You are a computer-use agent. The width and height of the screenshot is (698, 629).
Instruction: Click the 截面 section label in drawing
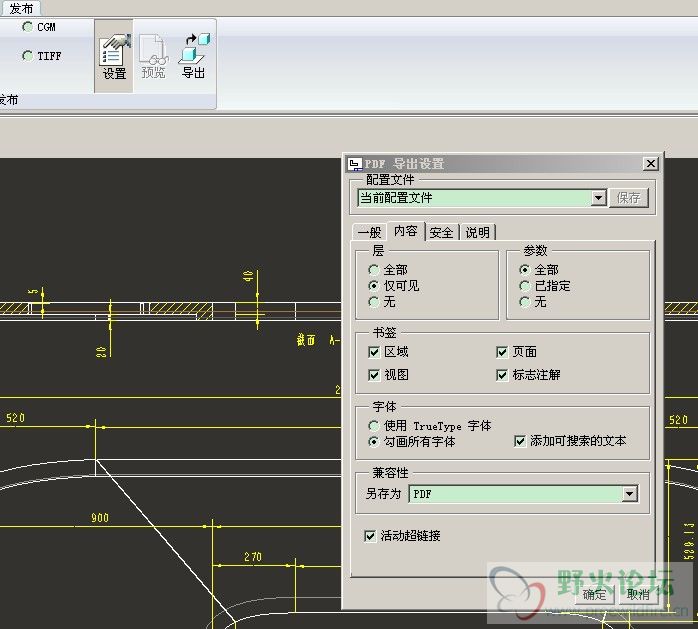point(306,341)
